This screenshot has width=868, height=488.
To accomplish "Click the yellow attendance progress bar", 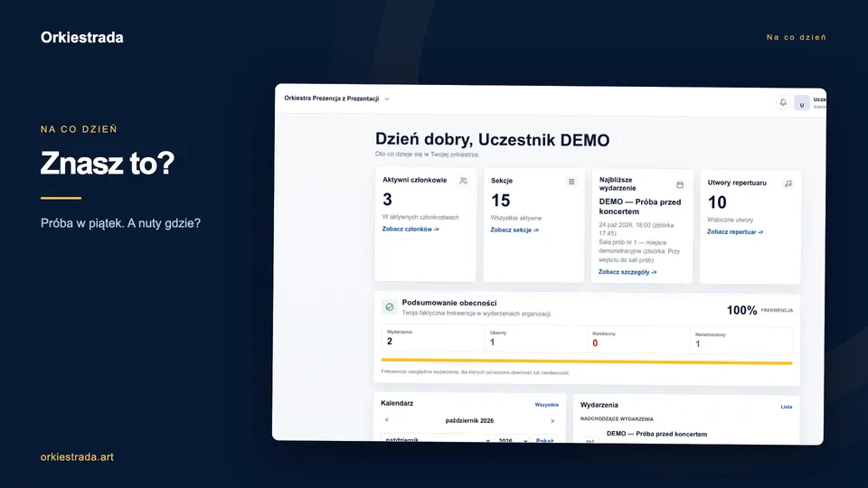I will click(x=587, y=361).
